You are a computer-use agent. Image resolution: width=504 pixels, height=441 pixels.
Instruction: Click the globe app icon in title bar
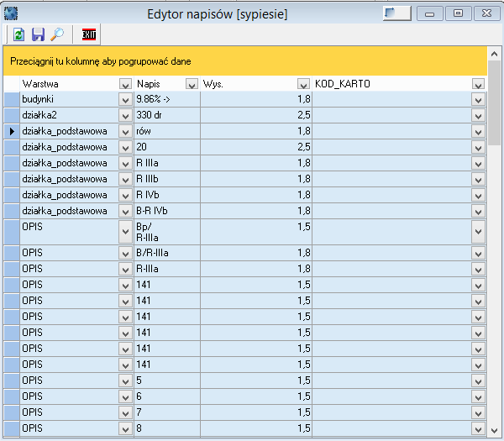click(x=11, y=13)
